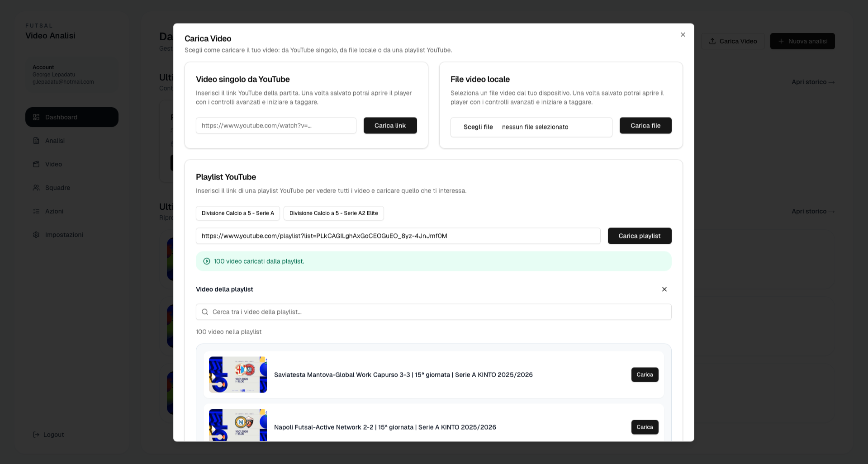Click the Carica file button
Image resolution: width=868 pixels, height=464 pixels.
click(645, 126)
